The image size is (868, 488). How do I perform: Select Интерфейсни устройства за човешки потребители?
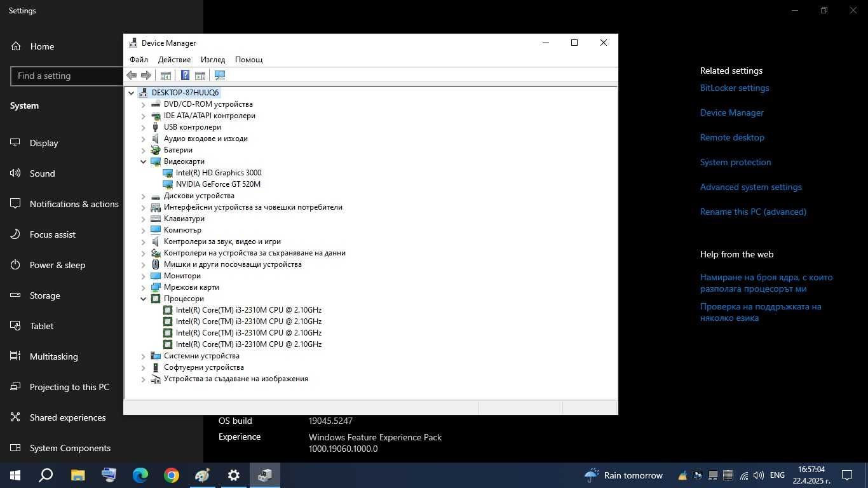pyautogui.click(x=253, y=207)
